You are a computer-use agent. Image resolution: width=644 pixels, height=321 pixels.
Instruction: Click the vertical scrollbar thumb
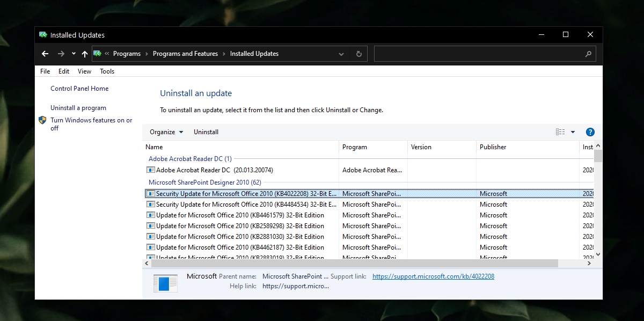(x=598, y=156)
